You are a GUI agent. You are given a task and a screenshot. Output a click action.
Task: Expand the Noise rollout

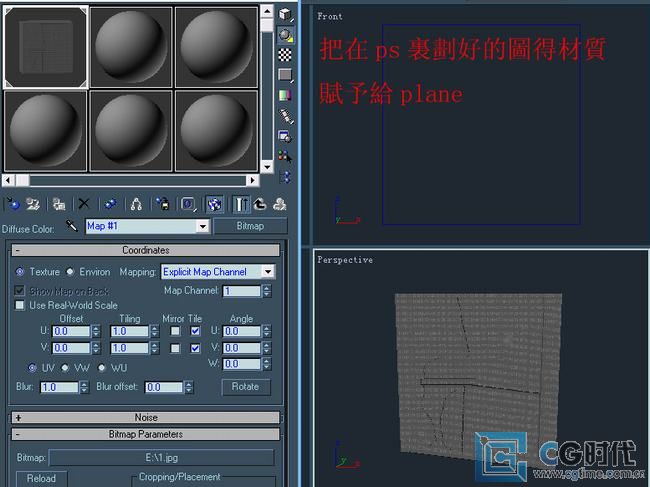[x=146, y=417]
